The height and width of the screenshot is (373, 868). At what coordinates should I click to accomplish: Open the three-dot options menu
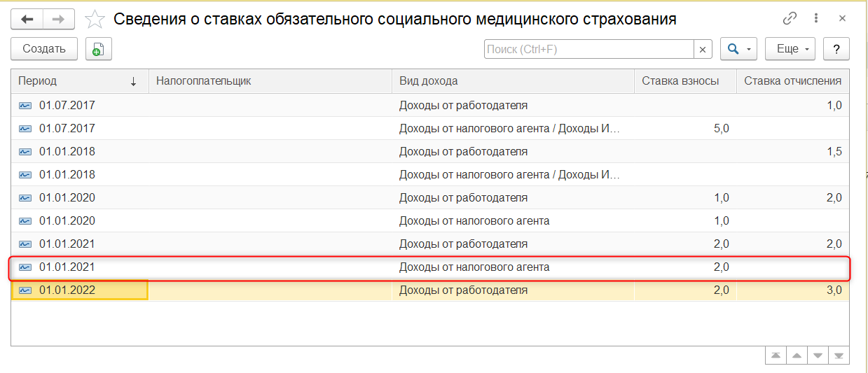(x=816, y=19)
